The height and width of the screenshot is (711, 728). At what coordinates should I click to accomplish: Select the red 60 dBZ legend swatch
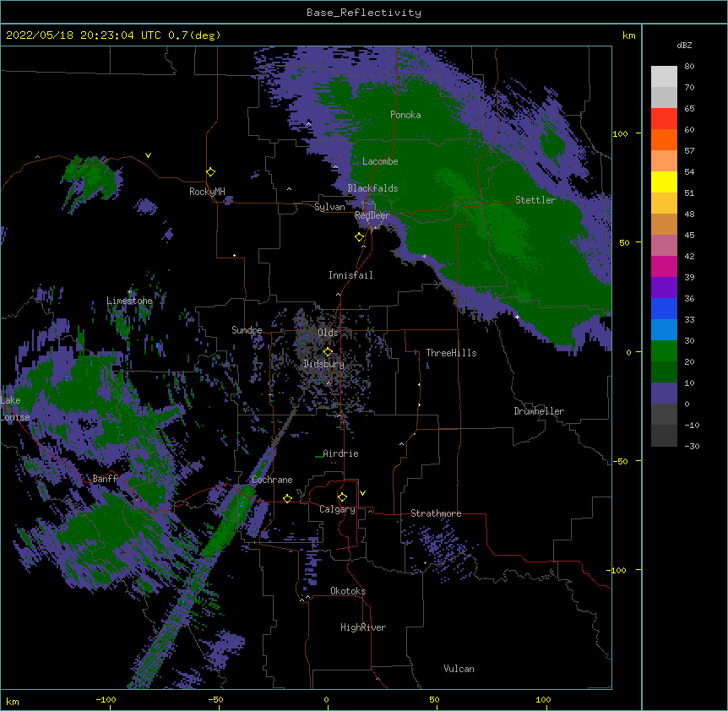664,118
